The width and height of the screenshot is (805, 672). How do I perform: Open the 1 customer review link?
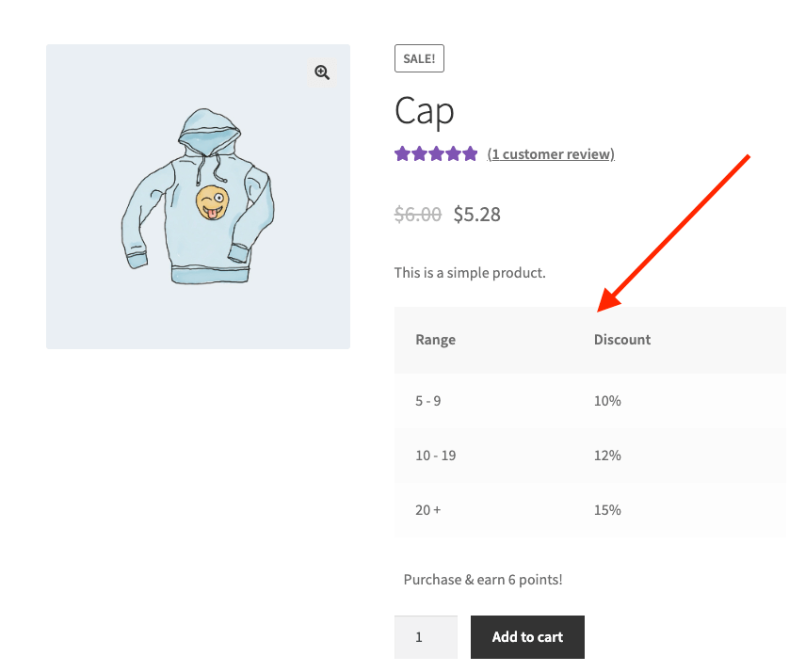coord(551,154)
